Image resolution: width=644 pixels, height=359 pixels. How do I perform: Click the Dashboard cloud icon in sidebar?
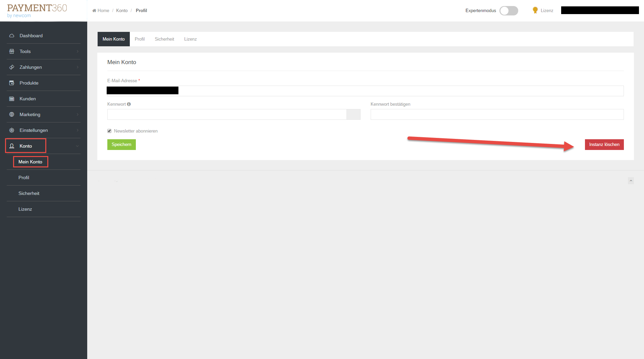coord(12,36)
